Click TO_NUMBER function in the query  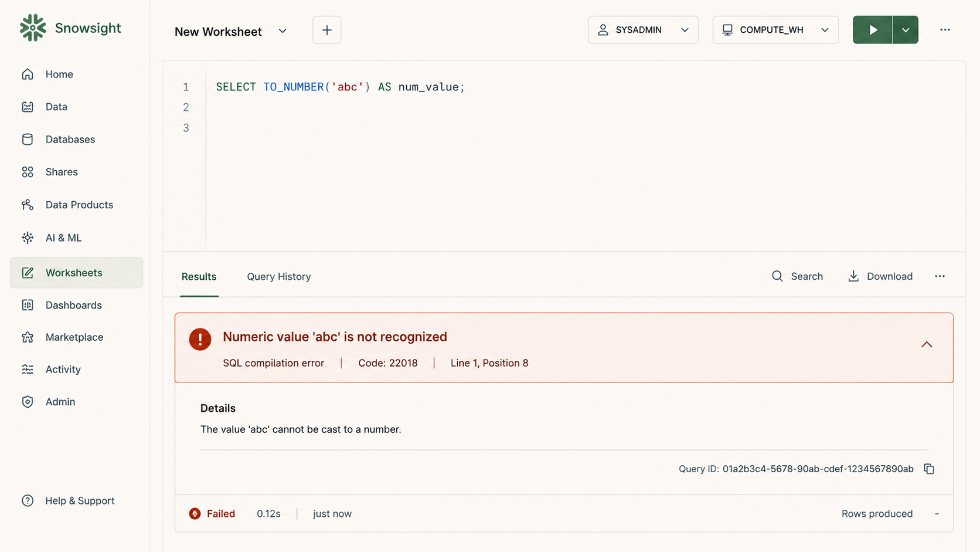tap(293, 87)
